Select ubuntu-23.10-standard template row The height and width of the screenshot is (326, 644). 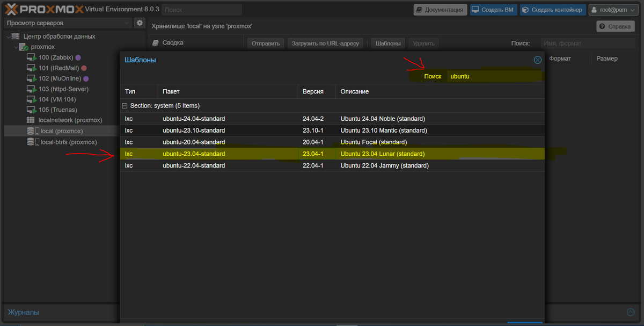click(x=332, y=131)
